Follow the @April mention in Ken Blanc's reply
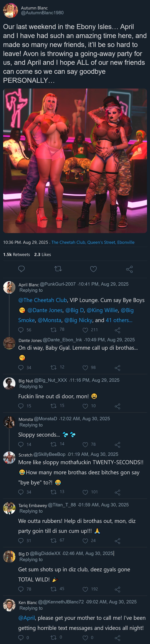The image size is (150, 644). tap(26, 618)
